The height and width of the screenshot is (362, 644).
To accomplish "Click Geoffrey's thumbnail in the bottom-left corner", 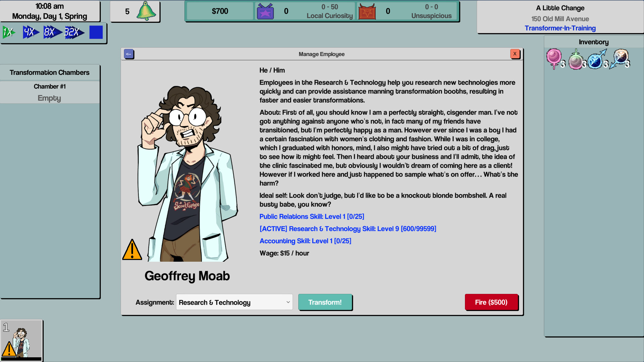I will 22,340.
